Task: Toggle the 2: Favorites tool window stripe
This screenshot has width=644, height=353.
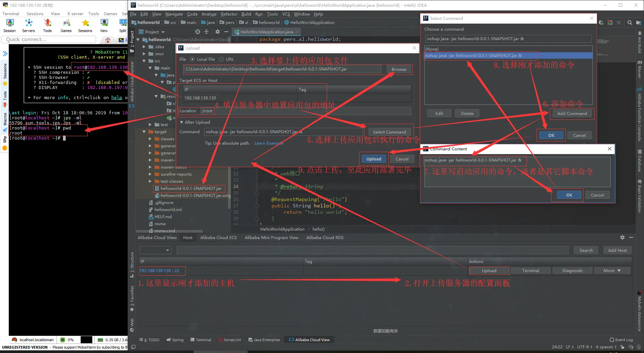Action: [x=132, y=298]
